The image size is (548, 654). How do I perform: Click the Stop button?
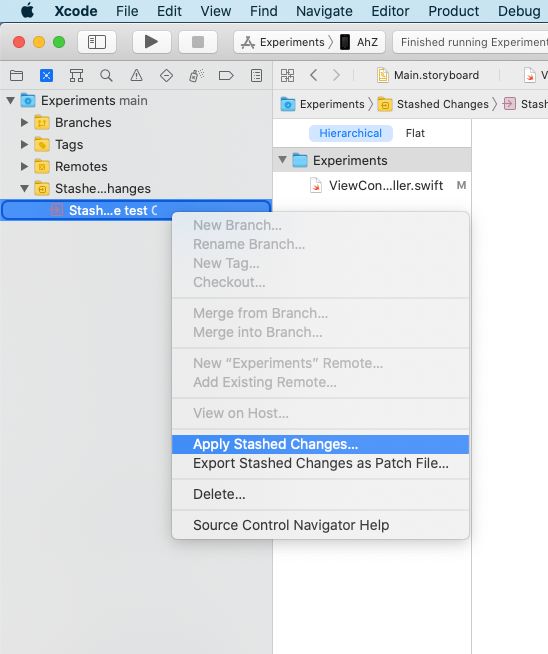[x=198, y=42]
